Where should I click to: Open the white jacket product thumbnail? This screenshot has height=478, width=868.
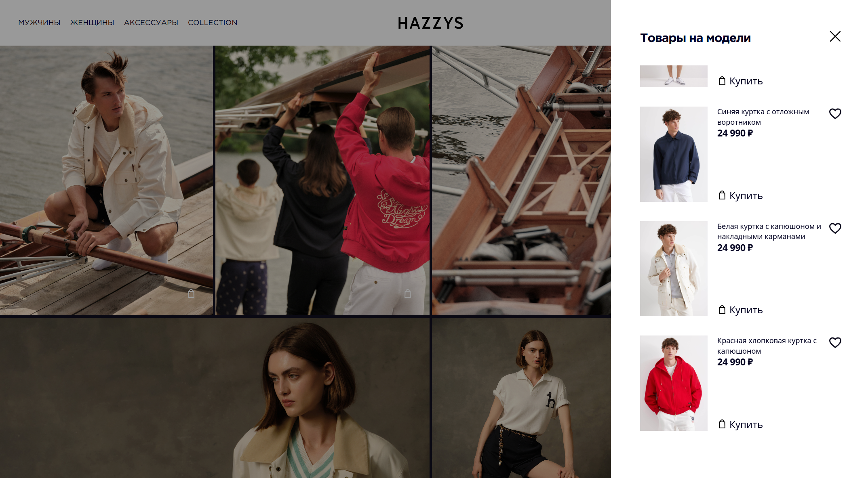click(x=674, y=268)
